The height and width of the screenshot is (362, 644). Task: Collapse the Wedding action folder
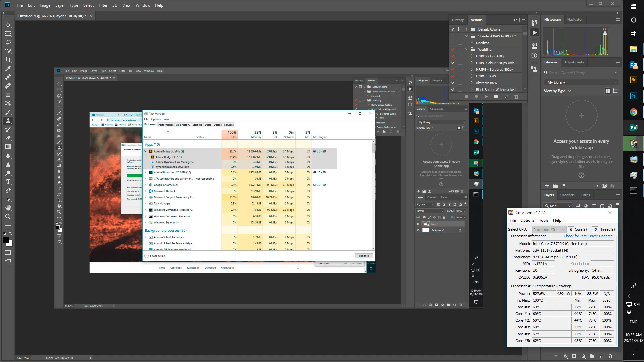pos(467,49)
